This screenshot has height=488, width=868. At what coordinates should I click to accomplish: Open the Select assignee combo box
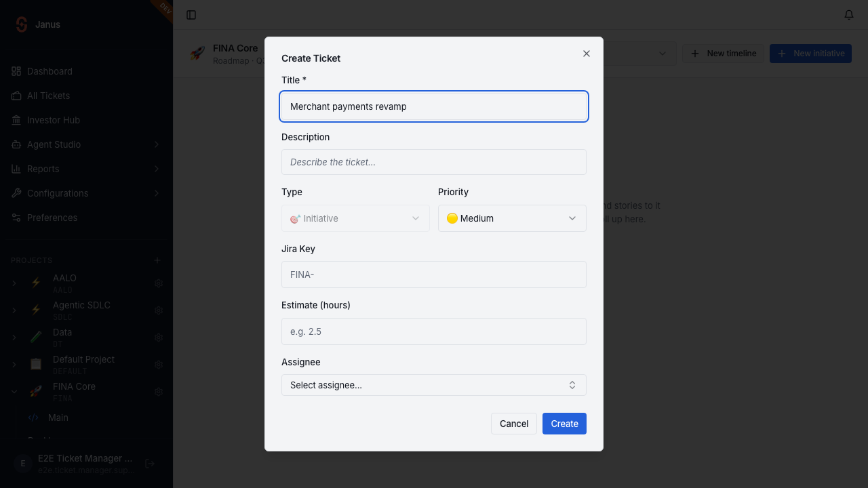point(434,385)
